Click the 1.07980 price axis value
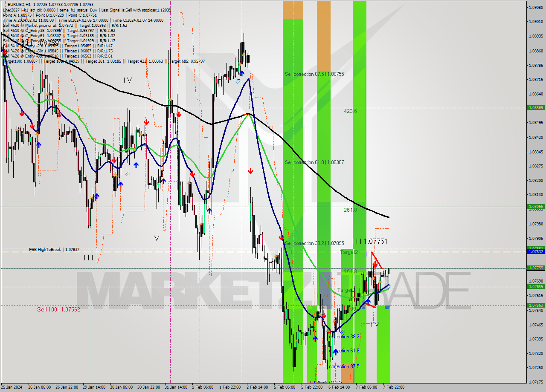The image size is (546, 392). click(x=536, y=224)
